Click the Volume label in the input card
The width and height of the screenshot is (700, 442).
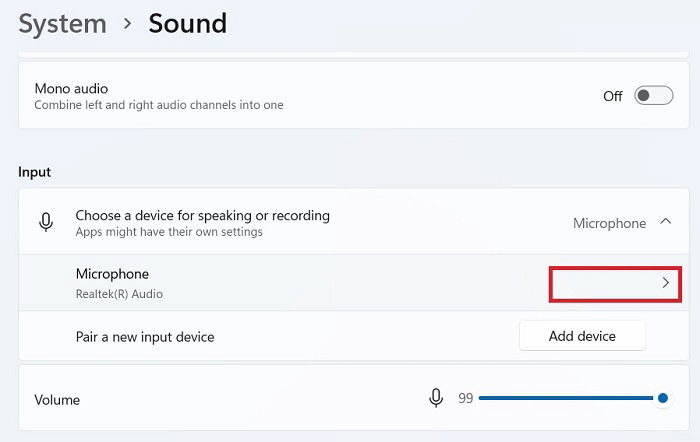point(57,400)
